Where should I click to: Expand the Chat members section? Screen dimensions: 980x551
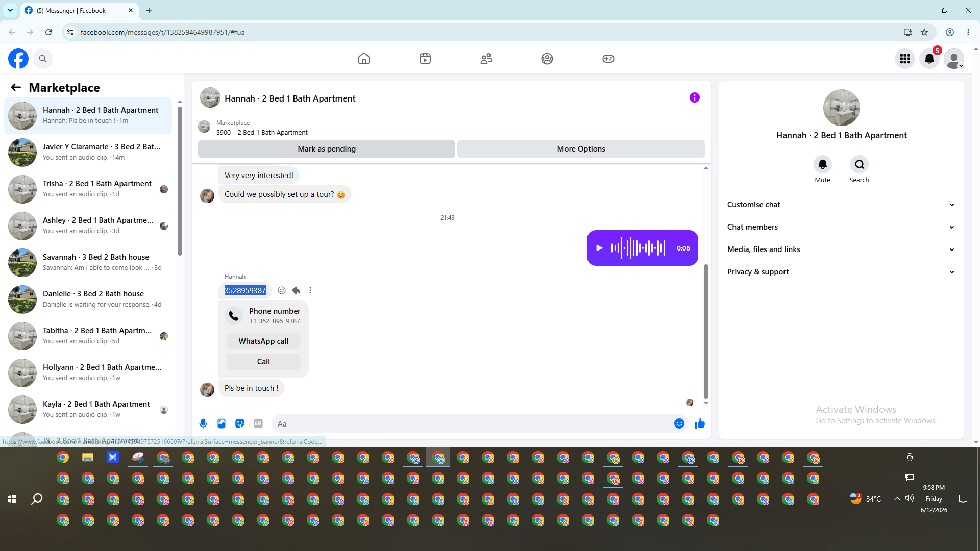tap(841, 227)
